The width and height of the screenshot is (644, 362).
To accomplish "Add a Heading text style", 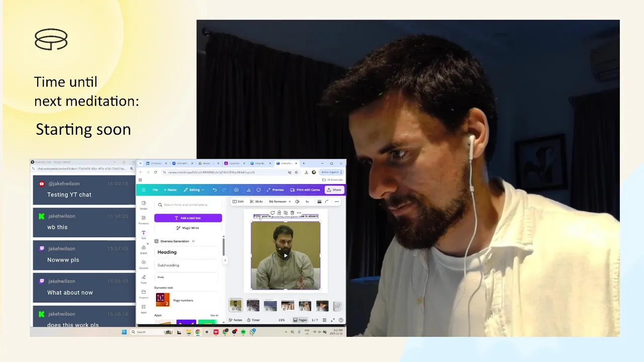I will click(x=187, y=252).
